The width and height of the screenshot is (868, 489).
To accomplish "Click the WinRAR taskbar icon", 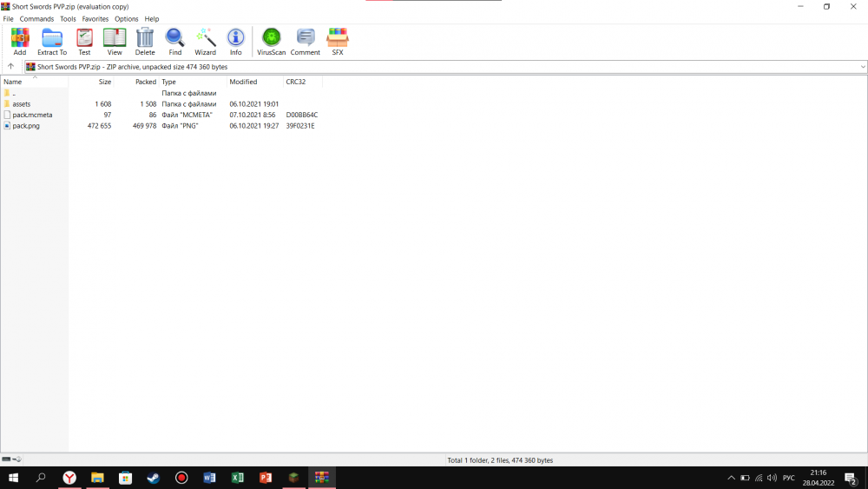I will click(x=322, y=478).
